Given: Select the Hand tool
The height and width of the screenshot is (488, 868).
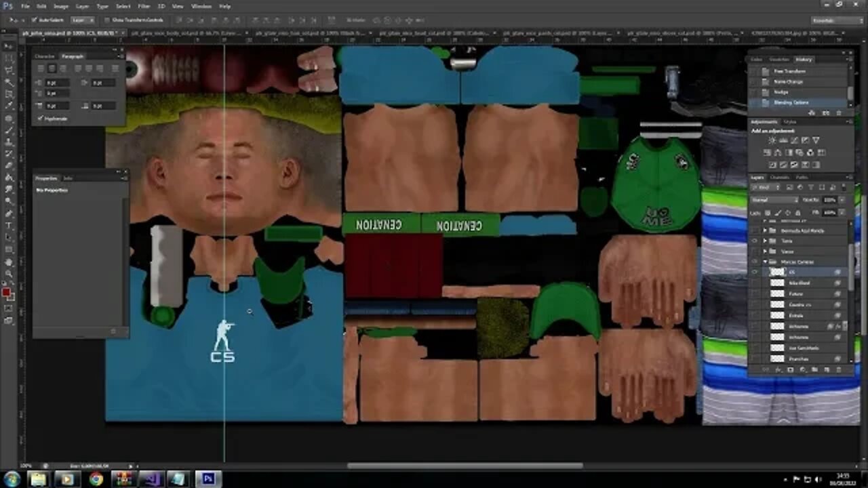Looking at the screenshot, I should [8, 262].
